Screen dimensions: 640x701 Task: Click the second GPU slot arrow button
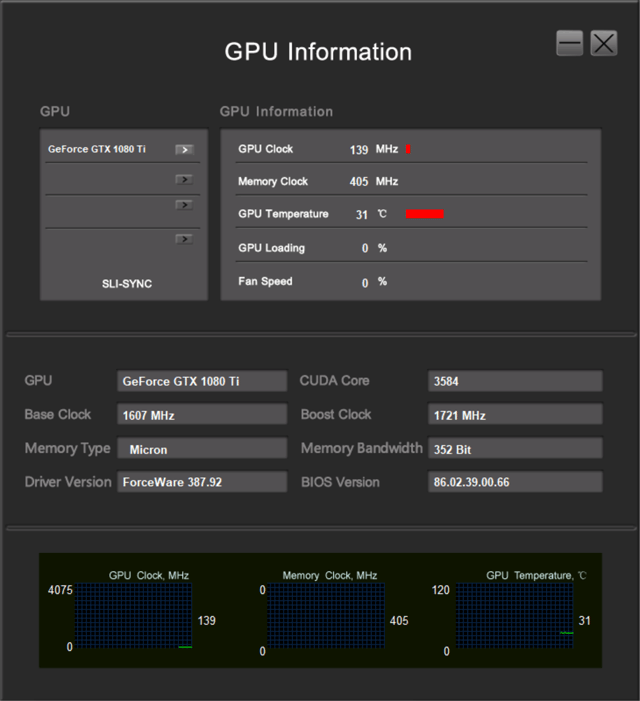click(184, 179)
